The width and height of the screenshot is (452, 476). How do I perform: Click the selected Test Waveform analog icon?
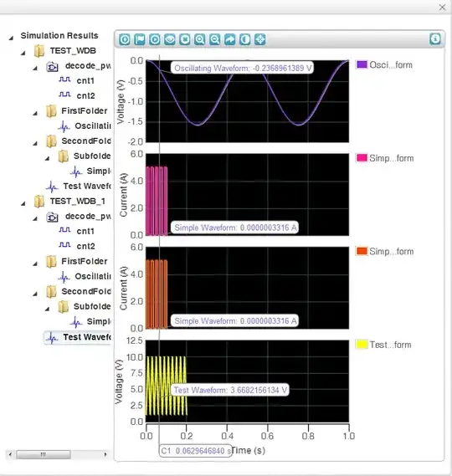52,338
